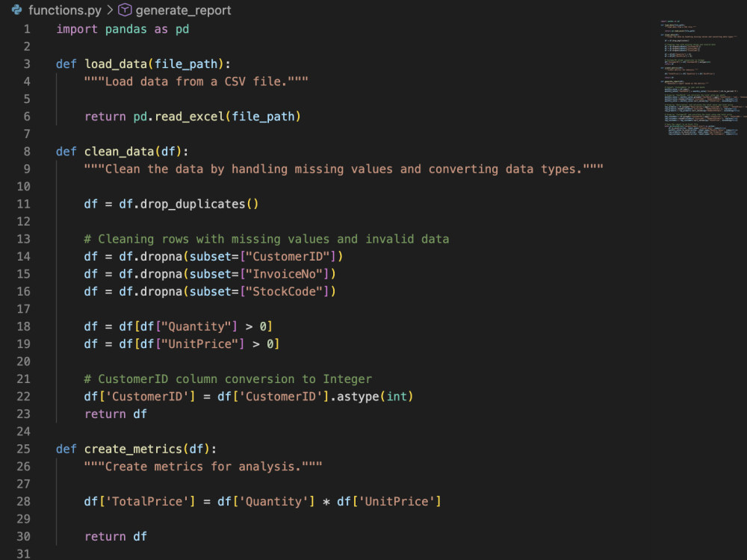This screenshot has width=747, height=560.
Task: Click the 'clean_data' function name
Action: point(119,152)
